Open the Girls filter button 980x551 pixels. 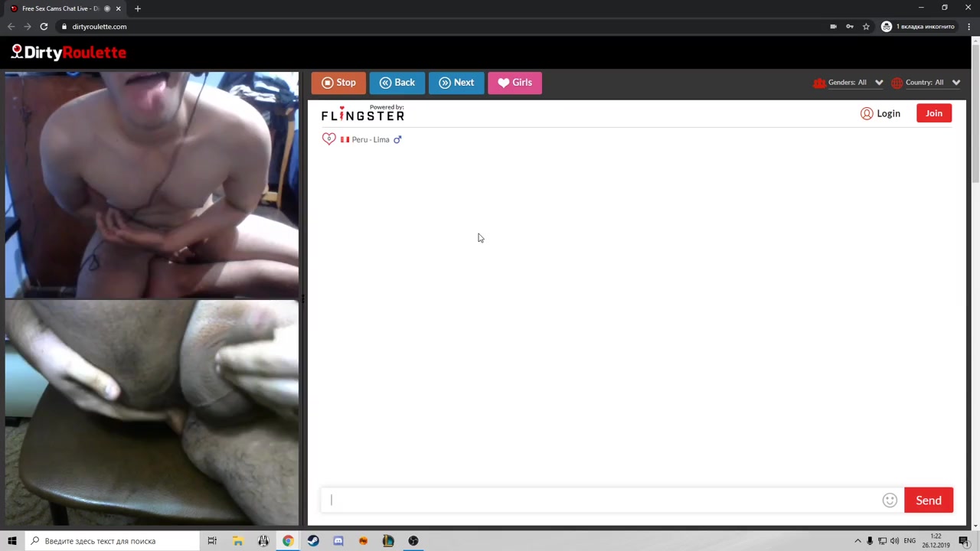pyautogui.click(x=514, y=83)
